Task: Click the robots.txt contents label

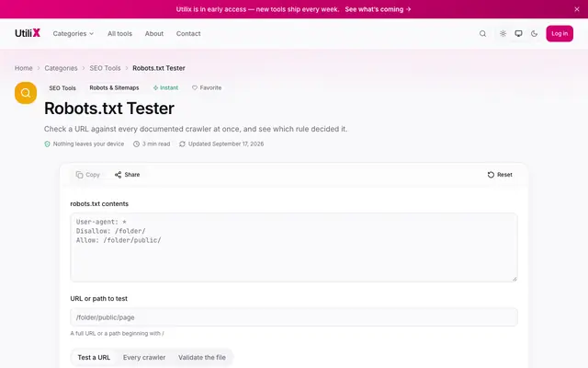Action: (x=99, y=204)
